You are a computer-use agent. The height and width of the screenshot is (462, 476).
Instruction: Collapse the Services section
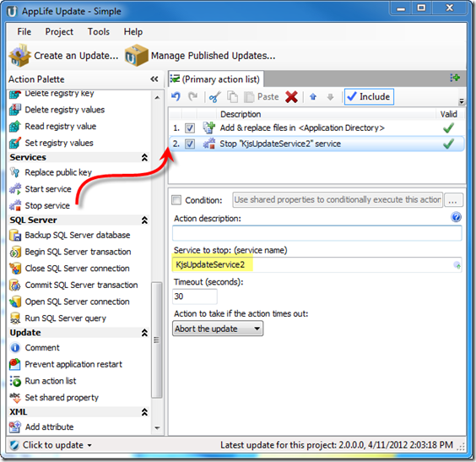144,157
